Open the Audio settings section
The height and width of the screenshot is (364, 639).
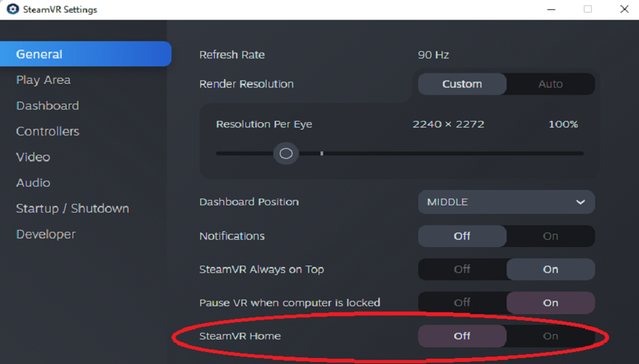pos(33,183)
